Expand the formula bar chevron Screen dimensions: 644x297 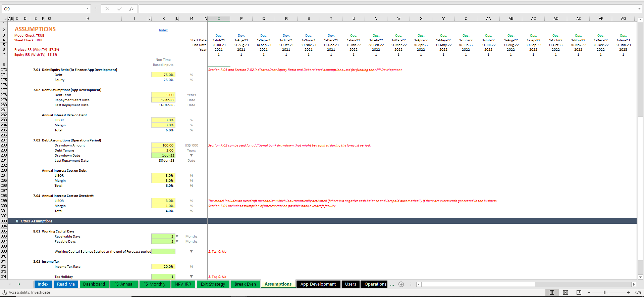tap(639, 9)
